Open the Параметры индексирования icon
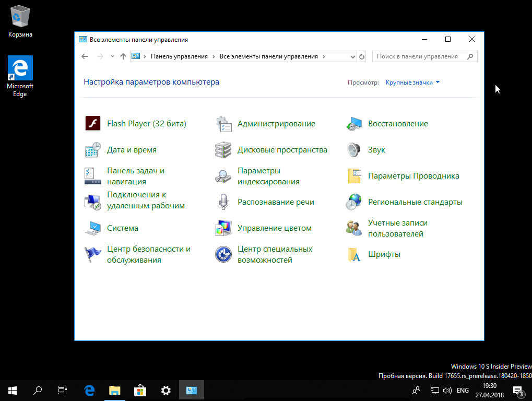Screen dimensions: 532x401 tap(223, 176)
